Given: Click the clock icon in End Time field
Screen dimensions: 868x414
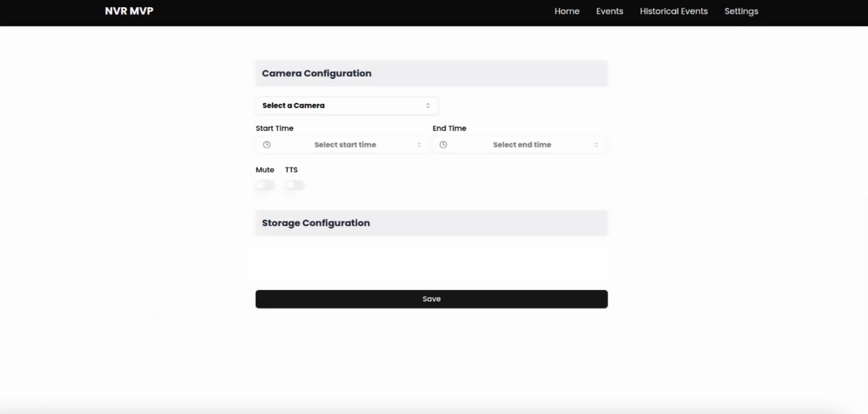Looking at the screenshot, I should [x=444, y=145].
